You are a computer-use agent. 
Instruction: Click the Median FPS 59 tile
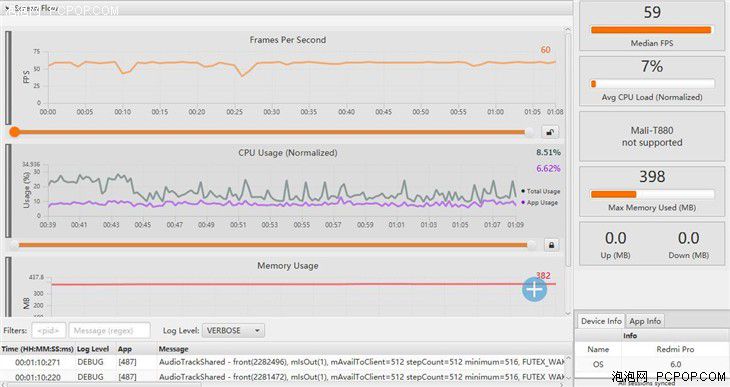652,27
